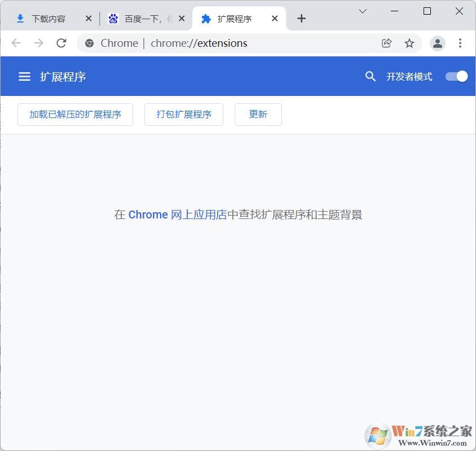
Task: Click the share icon in address bar
Action: click(x=387, y=43)
